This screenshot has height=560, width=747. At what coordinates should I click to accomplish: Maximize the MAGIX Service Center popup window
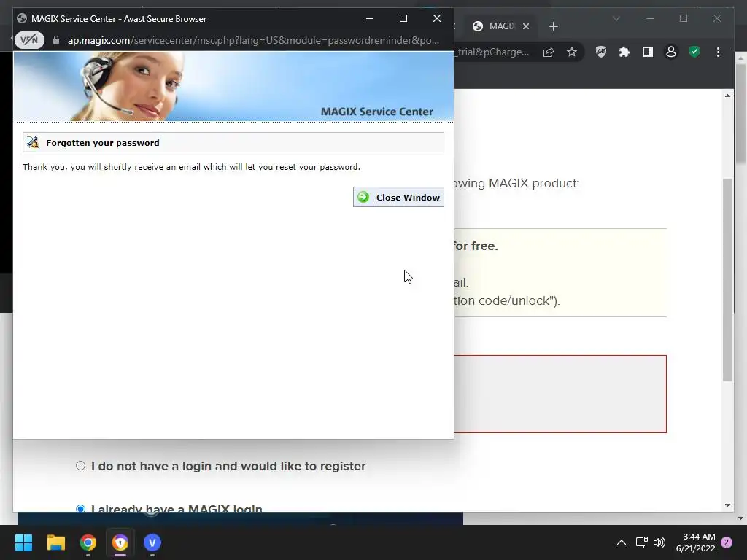click(x=403, y=18)
